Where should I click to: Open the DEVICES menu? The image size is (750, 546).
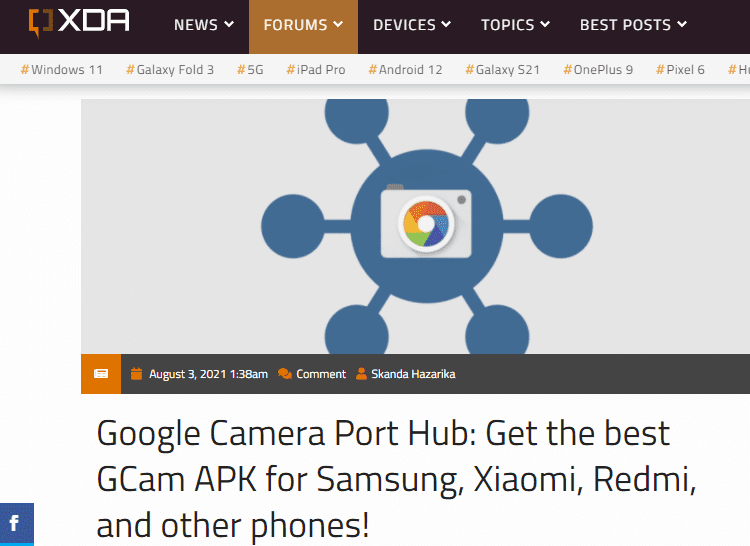click(412, 25)
